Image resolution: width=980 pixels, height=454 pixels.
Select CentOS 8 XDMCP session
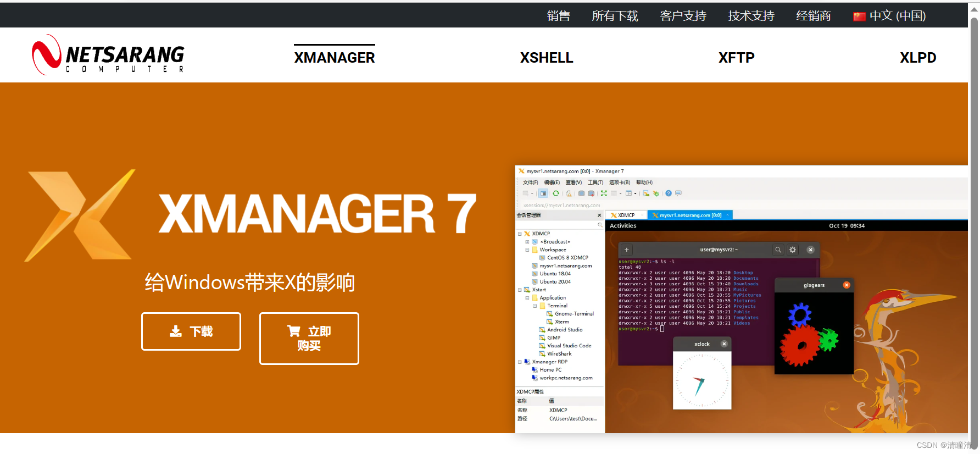[564, 258]
